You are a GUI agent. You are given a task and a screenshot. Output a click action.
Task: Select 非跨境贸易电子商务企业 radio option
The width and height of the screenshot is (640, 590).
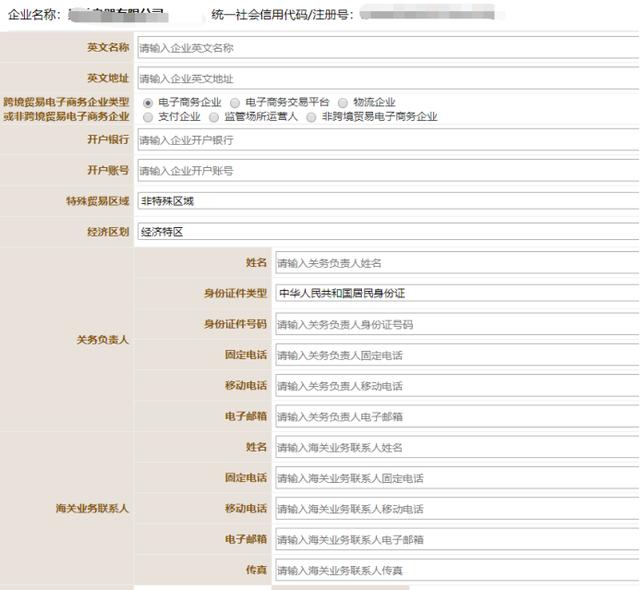click(x=311, y=118)
